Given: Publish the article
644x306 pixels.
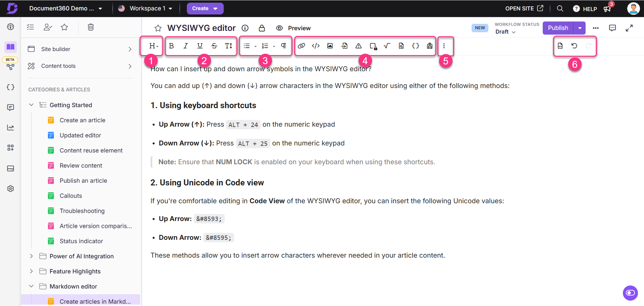Looking at the screenshot, I should click(x=558, y=28).
